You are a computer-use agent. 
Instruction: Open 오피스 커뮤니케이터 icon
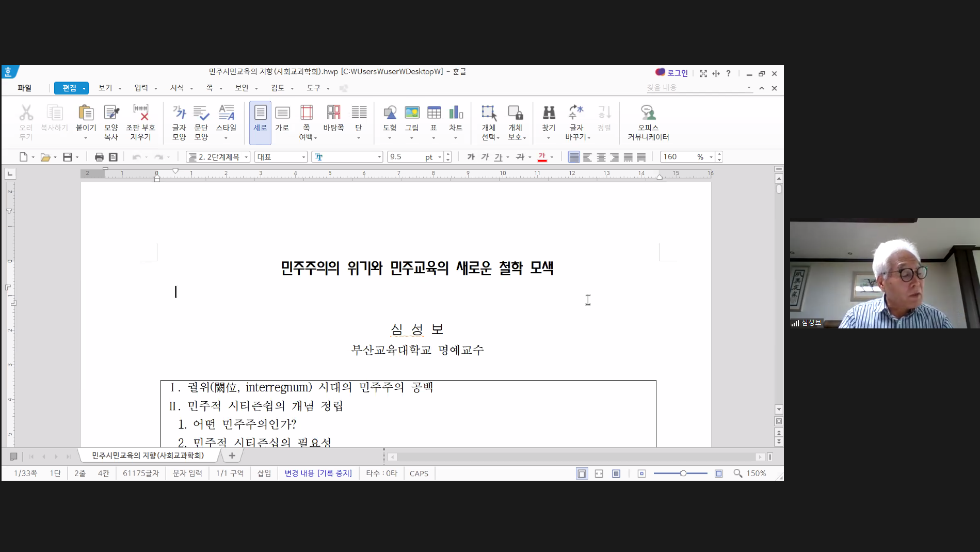648,113
